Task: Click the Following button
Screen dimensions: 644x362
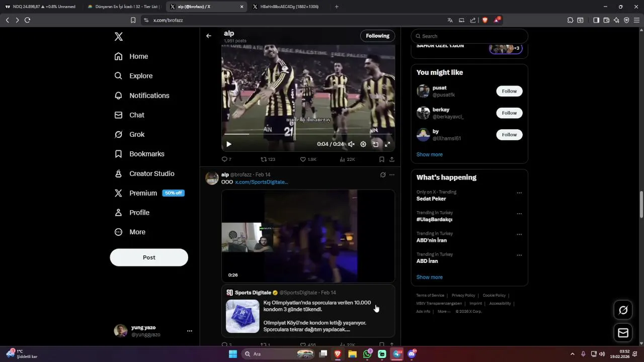Action: 377,36
